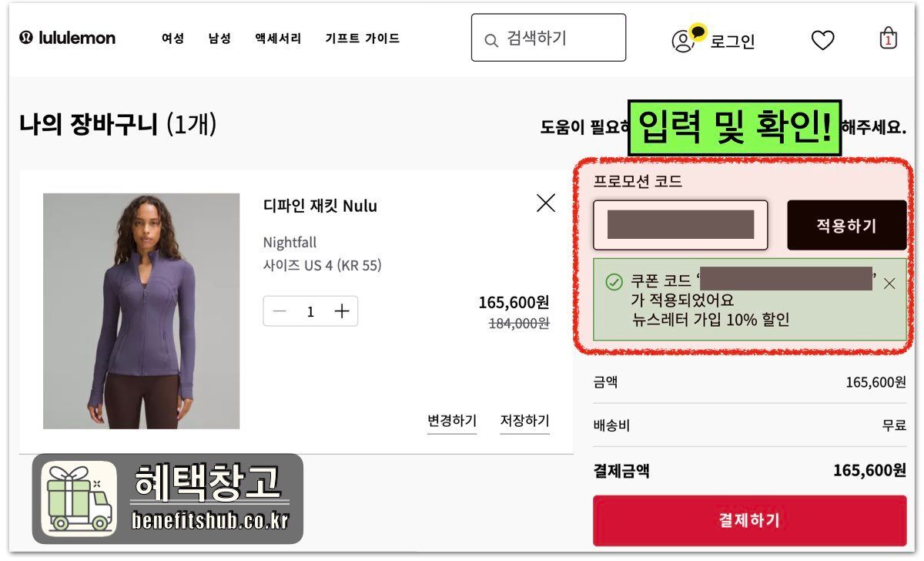Click the promotion code input field
The image size is (924, 561).
pyautogui.click(x=680, y=225)
